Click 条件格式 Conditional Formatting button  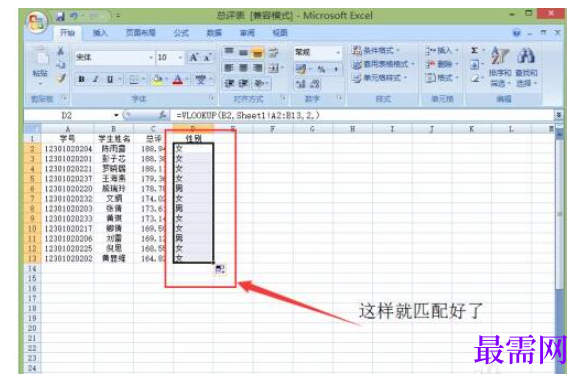point(376,50)
